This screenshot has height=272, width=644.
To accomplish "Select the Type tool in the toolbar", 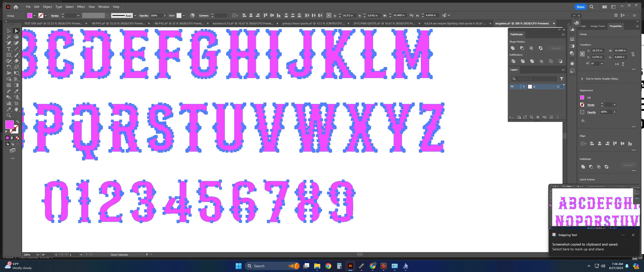I will pyautogui.click(x=9, y=49).
